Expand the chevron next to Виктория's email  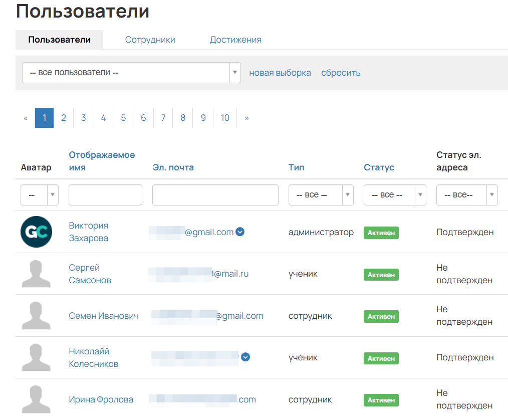(240, 232)
